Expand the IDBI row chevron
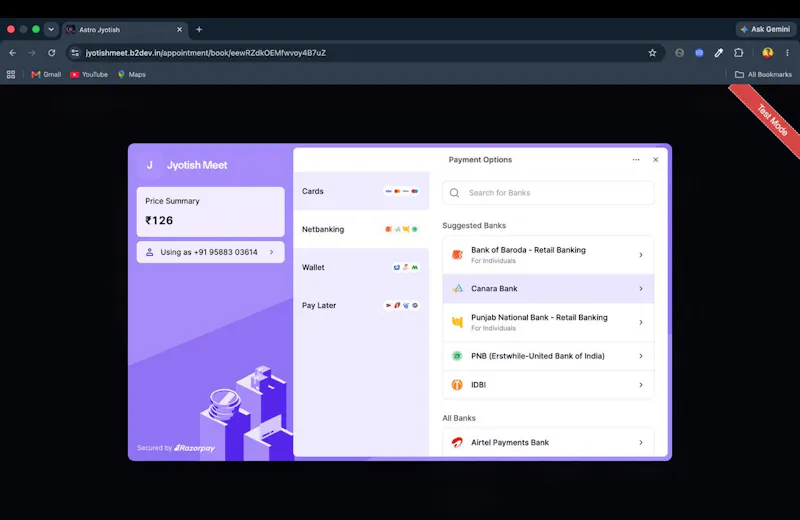 (641, 385)
